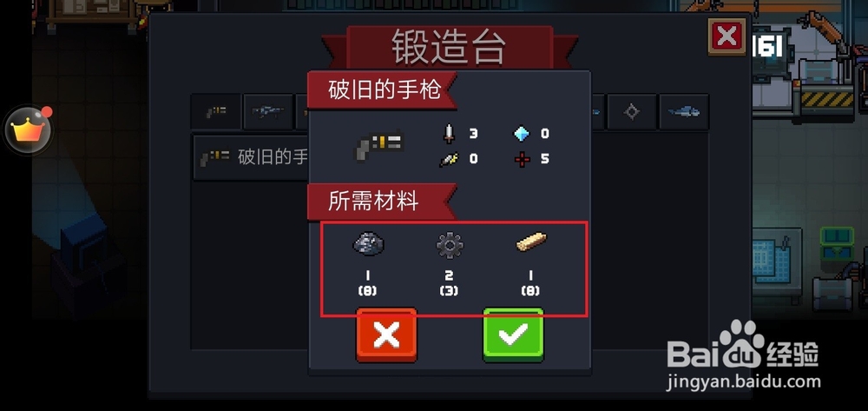868x411 pixels.
Task: Tap the wood plank material icon
Action: (x=531, y=242)
